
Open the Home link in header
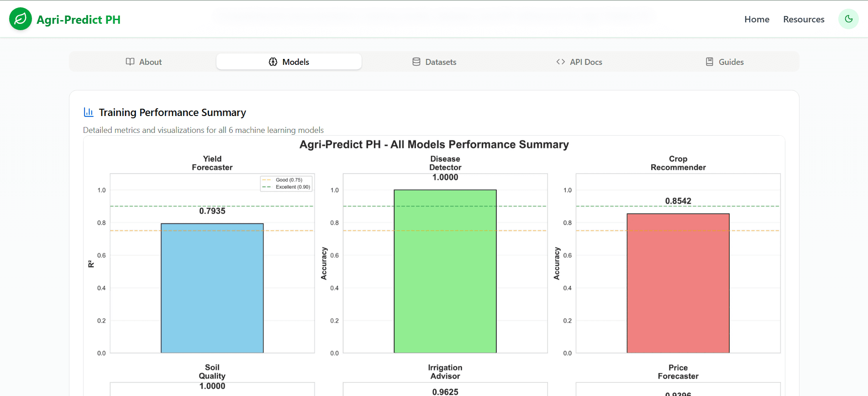pyautogui.click(x=757, y=19)
